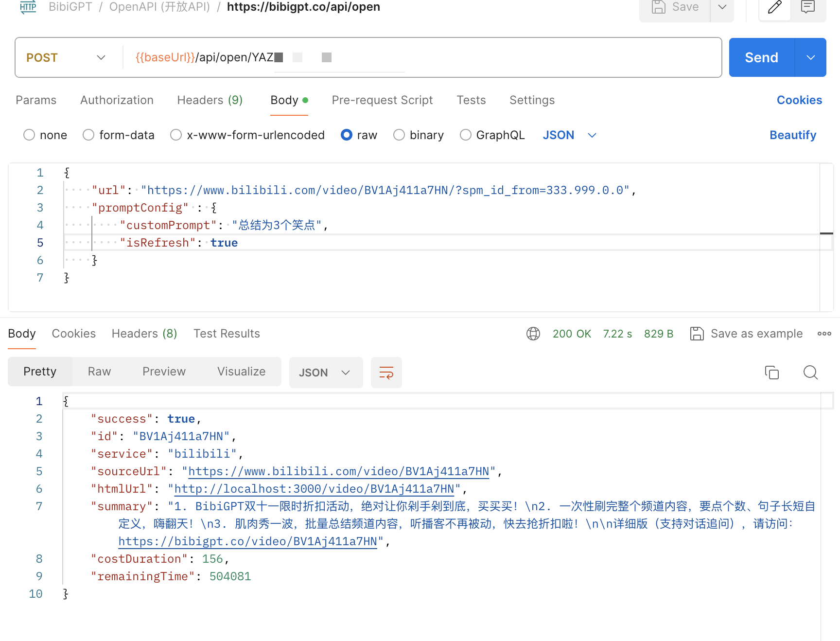Open the response Body tab
The image size is (840, 641).
[22, 334]
